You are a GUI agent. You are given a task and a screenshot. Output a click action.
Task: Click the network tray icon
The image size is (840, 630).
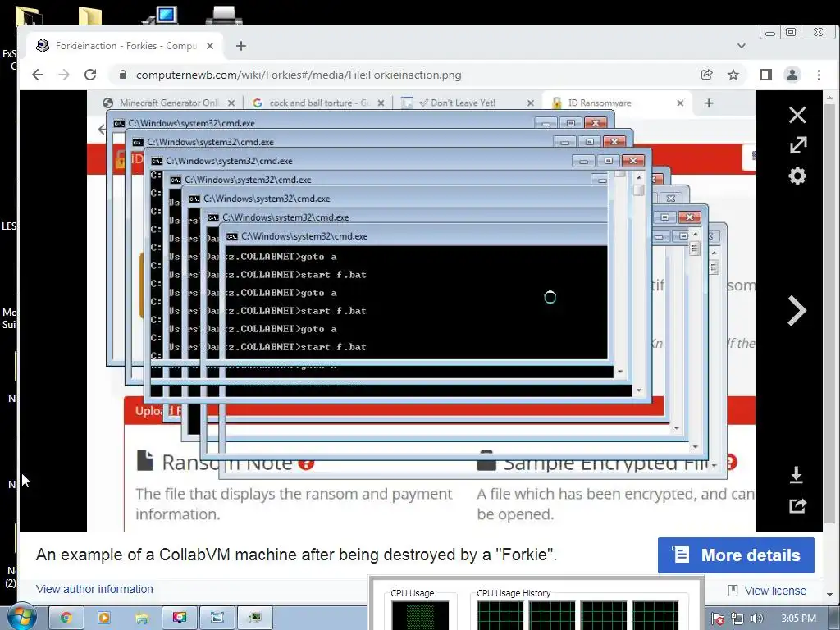pos(737,619)
